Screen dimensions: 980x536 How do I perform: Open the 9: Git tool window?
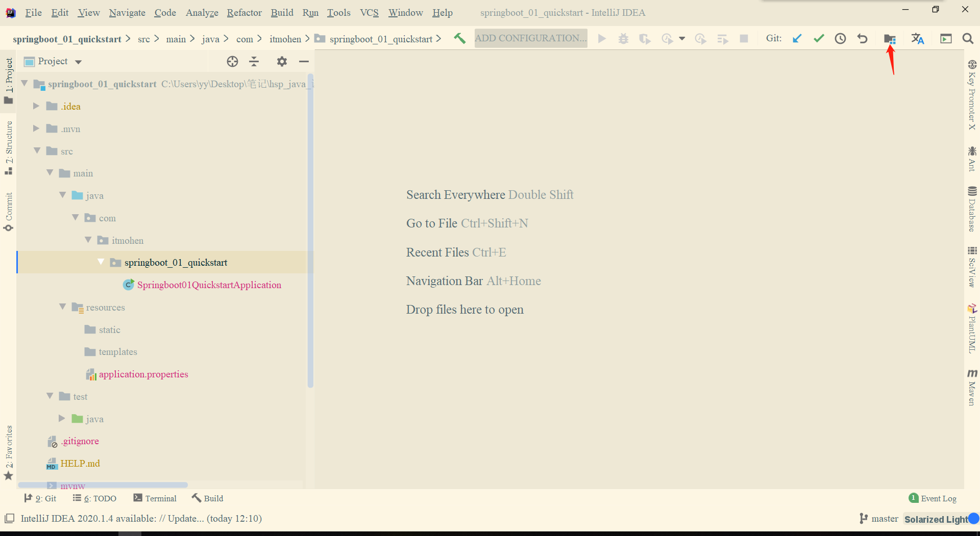pyautogui.click(x=40, y=498)
